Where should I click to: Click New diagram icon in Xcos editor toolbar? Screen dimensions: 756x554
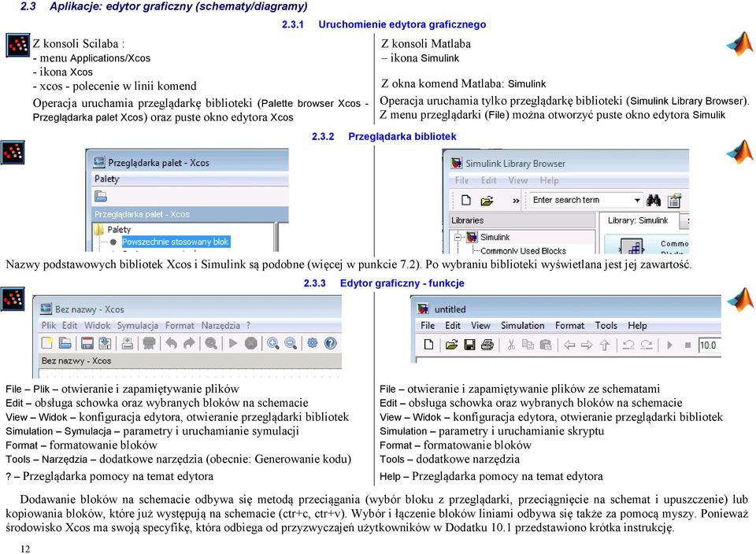coord(47,343)
